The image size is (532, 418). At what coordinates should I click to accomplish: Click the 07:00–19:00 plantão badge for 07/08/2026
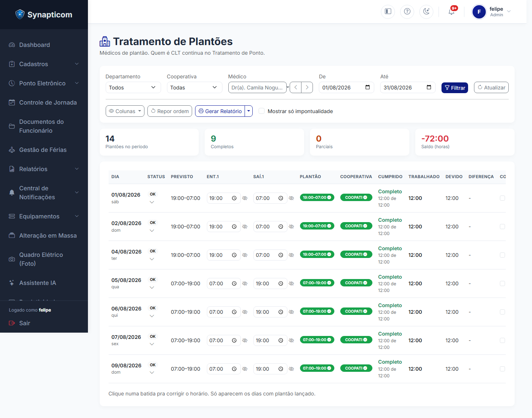pos(317,340)
